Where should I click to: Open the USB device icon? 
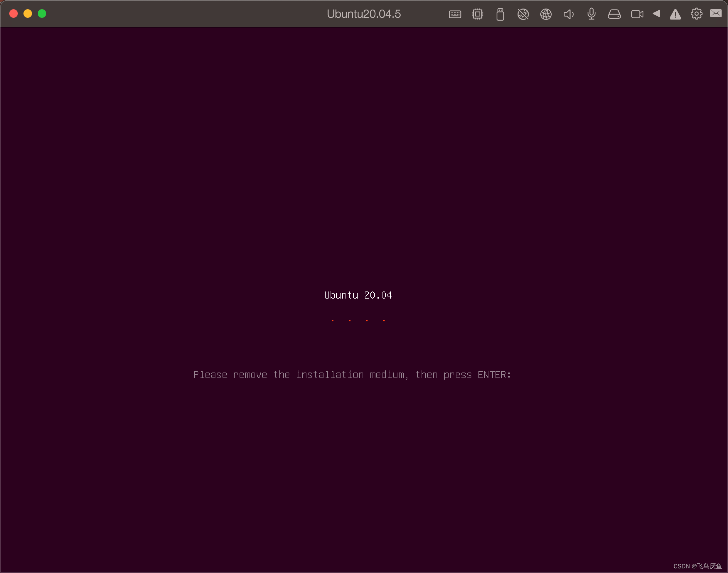500,14
